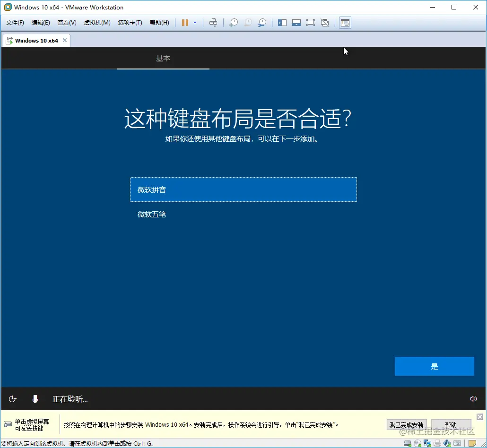
Task: Revert to the previous snapshot
Action: tap(248, 23)
